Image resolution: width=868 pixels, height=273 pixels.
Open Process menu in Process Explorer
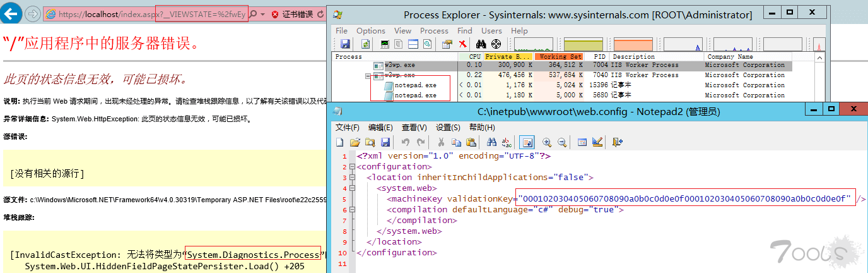pyautogui.click(x=434, y=30)
